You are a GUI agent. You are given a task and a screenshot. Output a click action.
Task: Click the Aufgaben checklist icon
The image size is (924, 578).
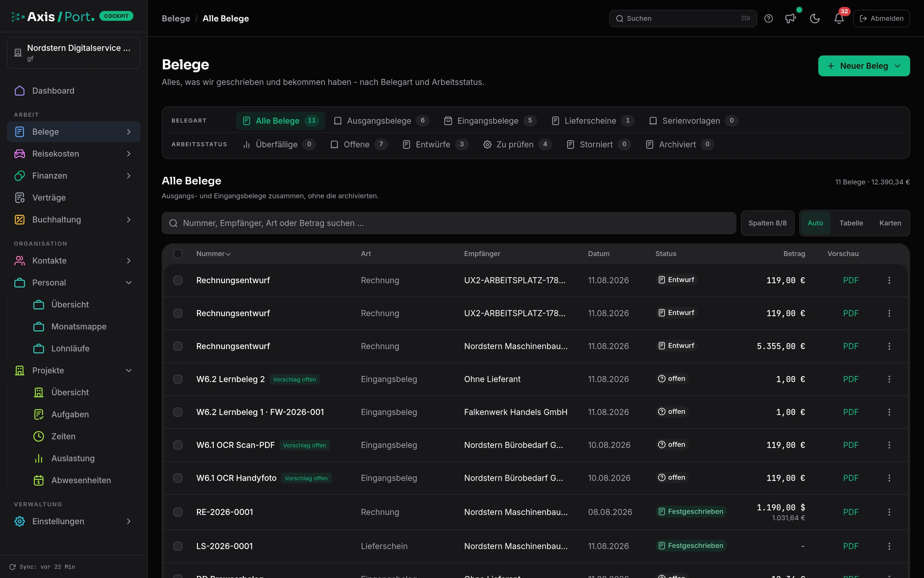[x=39, y=414]
